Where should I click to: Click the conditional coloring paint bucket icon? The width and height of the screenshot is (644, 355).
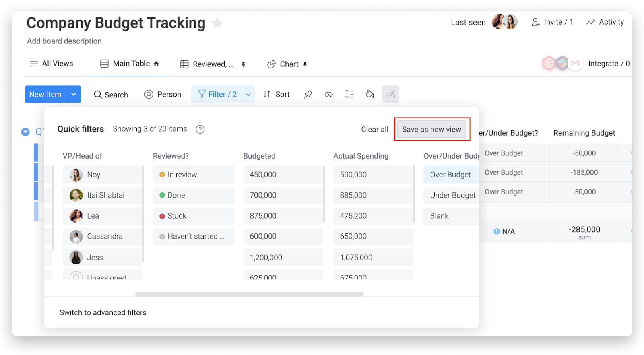[370, 94]
